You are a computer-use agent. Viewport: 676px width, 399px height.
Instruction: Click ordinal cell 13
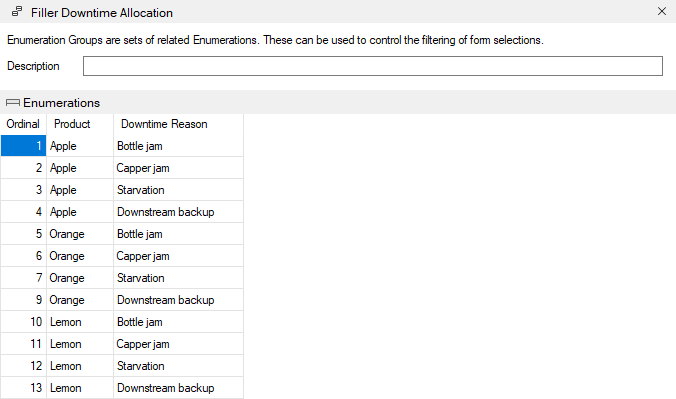point(23,388)
